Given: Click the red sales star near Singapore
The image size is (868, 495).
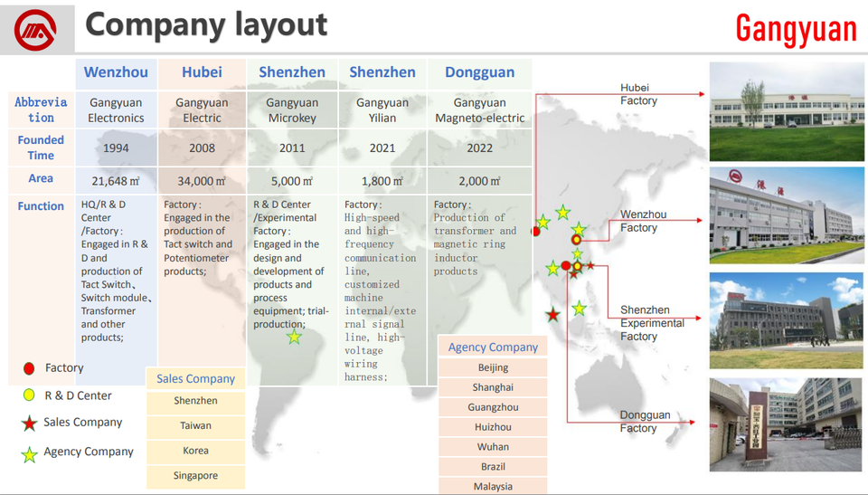Looking at the screenshot, I should 552,315.
